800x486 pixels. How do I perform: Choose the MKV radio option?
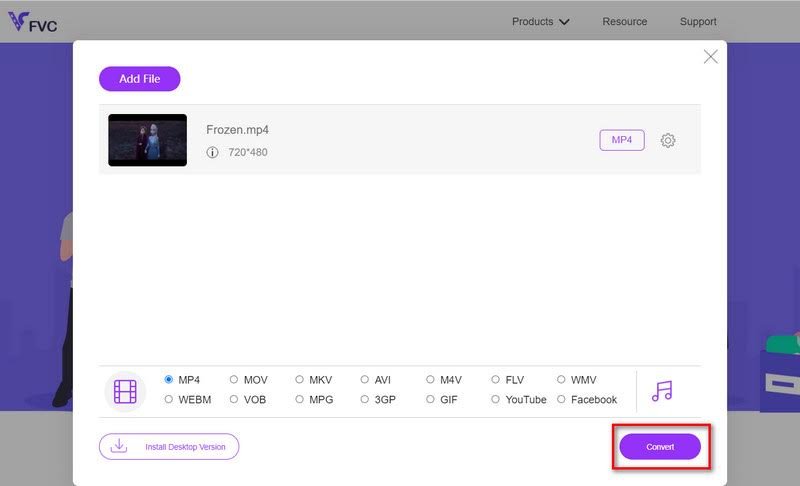(299, 379)
